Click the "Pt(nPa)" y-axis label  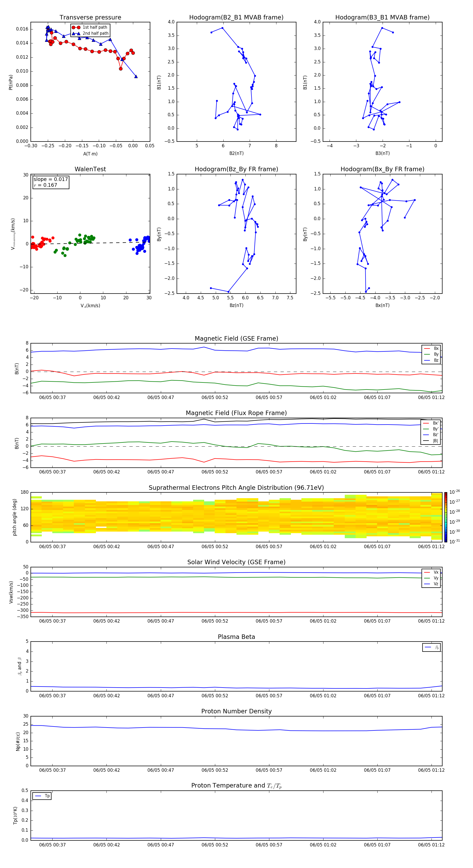click(11, 82)
